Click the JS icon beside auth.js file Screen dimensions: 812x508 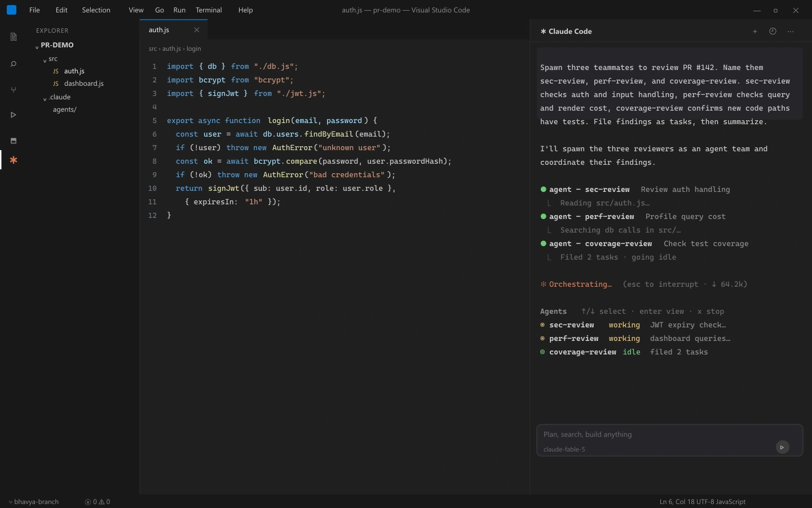[56, 71]
